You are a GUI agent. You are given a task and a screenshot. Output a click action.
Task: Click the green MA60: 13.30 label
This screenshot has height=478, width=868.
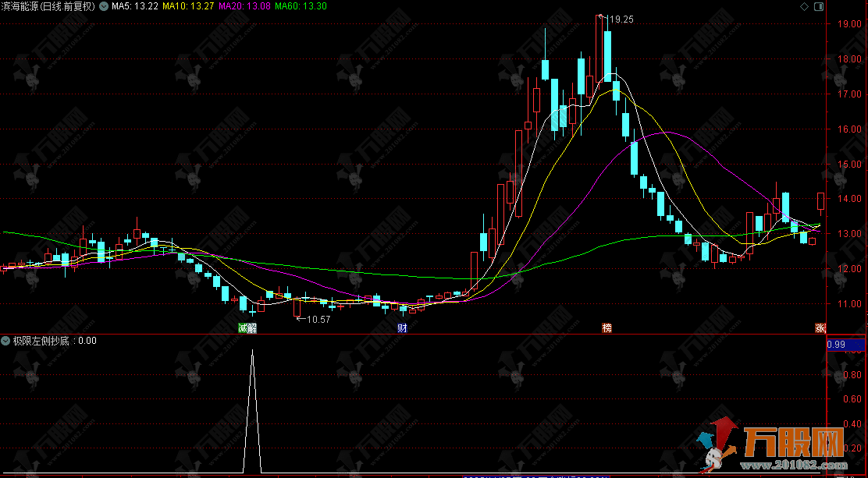click(301, 6)
